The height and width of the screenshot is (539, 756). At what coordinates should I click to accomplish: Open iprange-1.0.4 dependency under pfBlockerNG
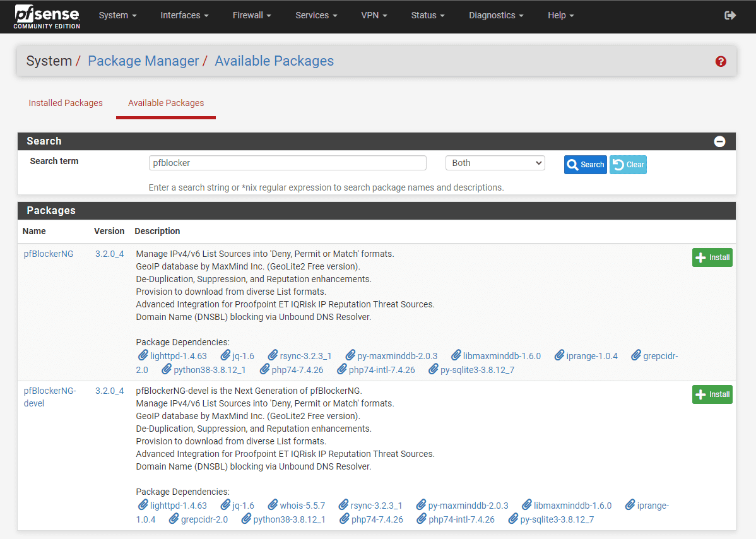tap(586, 356)
